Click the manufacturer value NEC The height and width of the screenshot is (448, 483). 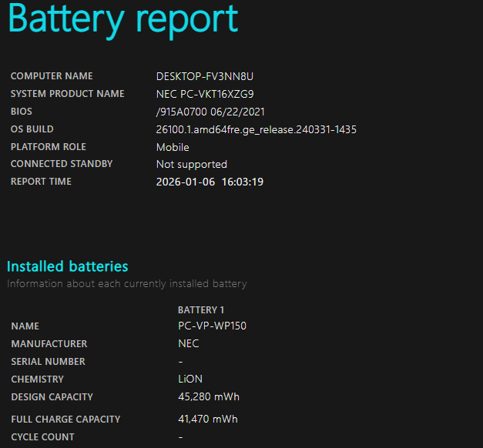click(188, 343)
